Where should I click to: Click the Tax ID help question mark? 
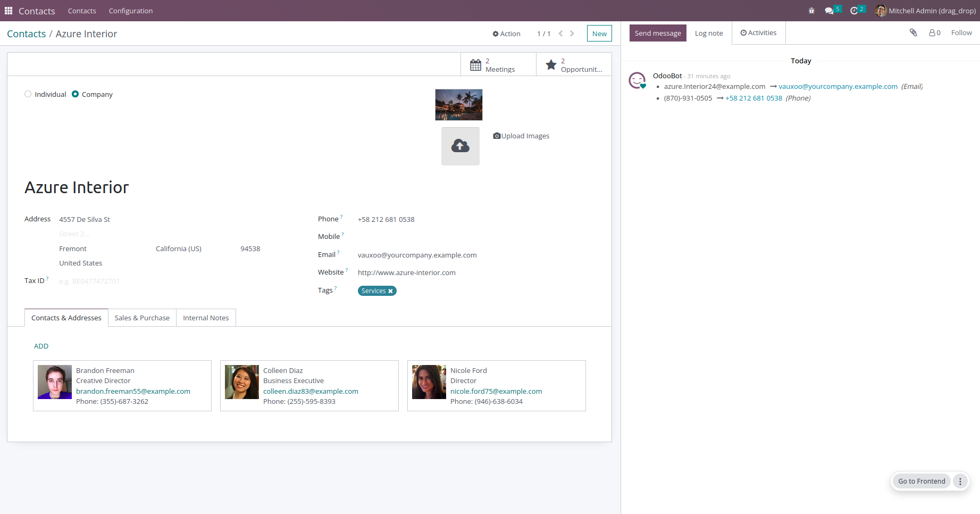[47, 278]
